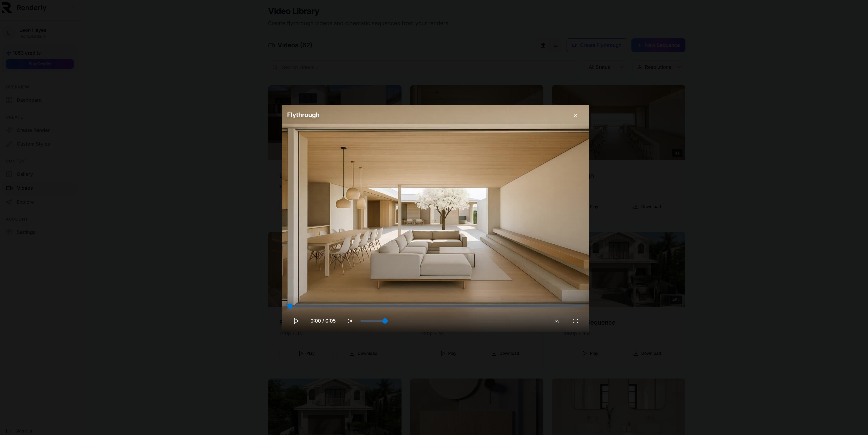
Task: Click the Dashboard grid icon in sidebar
Action: coord(9,100)
